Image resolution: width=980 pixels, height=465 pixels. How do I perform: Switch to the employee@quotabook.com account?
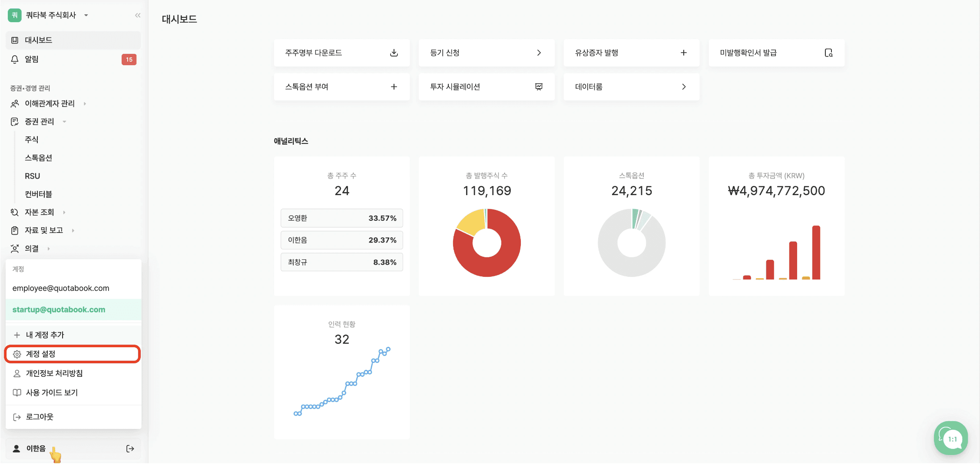coord(60,288)
